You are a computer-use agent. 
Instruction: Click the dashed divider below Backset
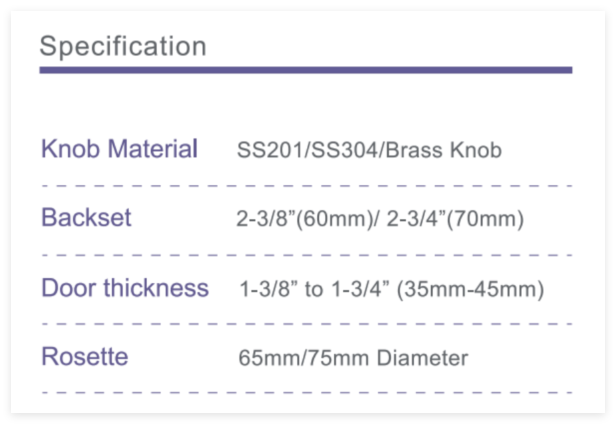tap(305, 255)
